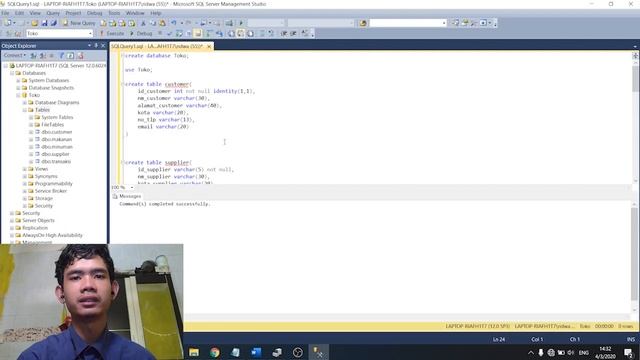Open the Connect dropdown in Object Explorer
Image resolution: width=640 pixels, height=360 pixels.
coord(15,56)
